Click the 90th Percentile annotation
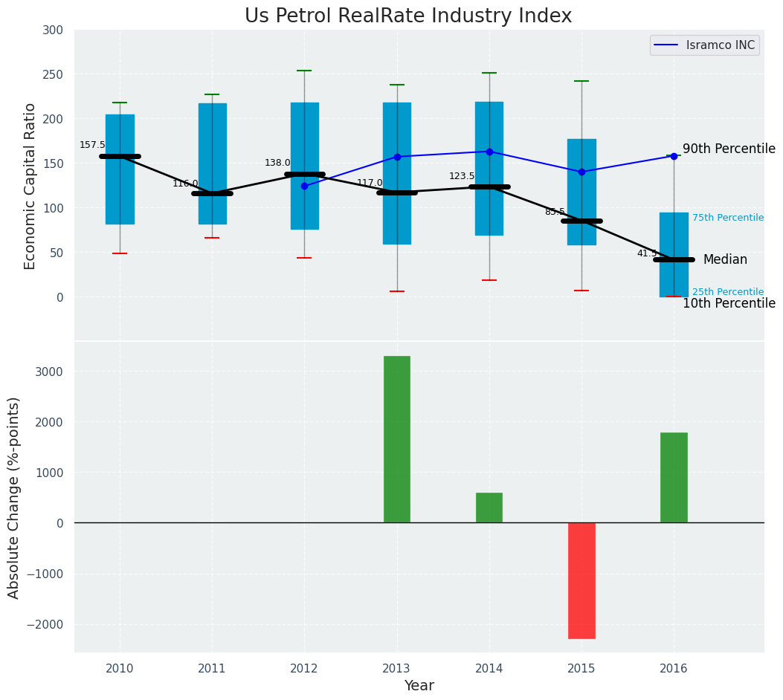Image resolution: width=783 pixels, height=700 pixels. point(728,149)
